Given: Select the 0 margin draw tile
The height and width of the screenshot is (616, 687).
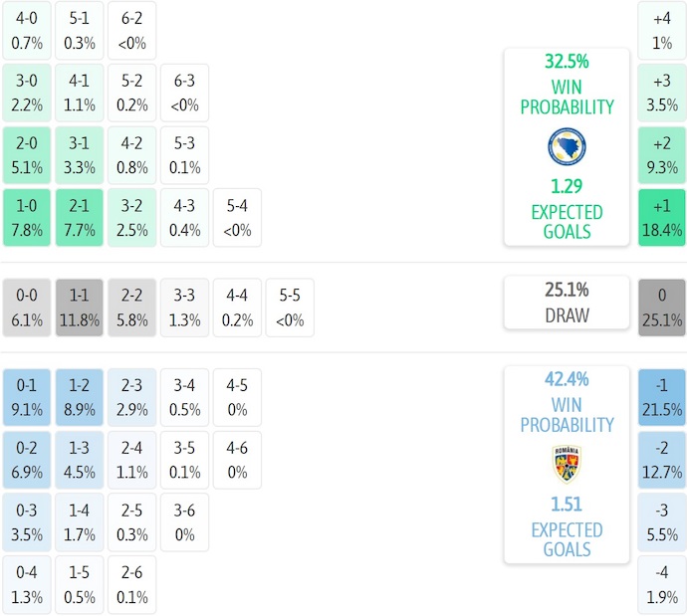Looking at the screenshot, I should click(662, 308).
